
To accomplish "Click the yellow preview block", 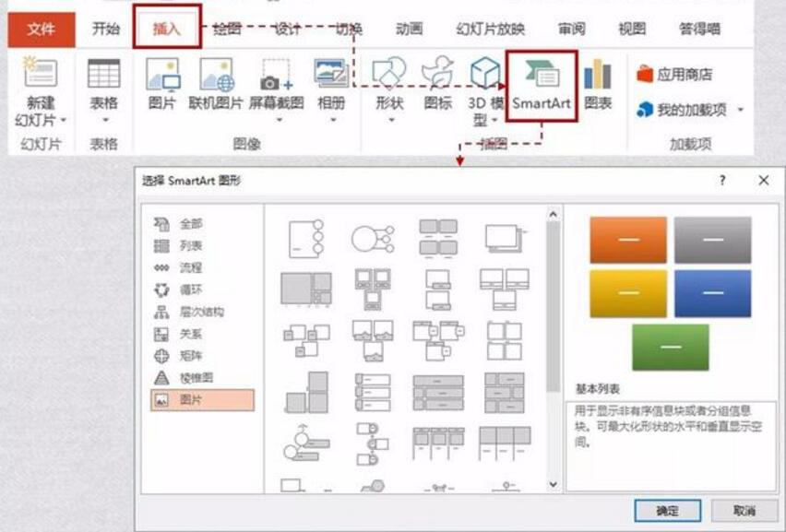I will tap(628, 293).
